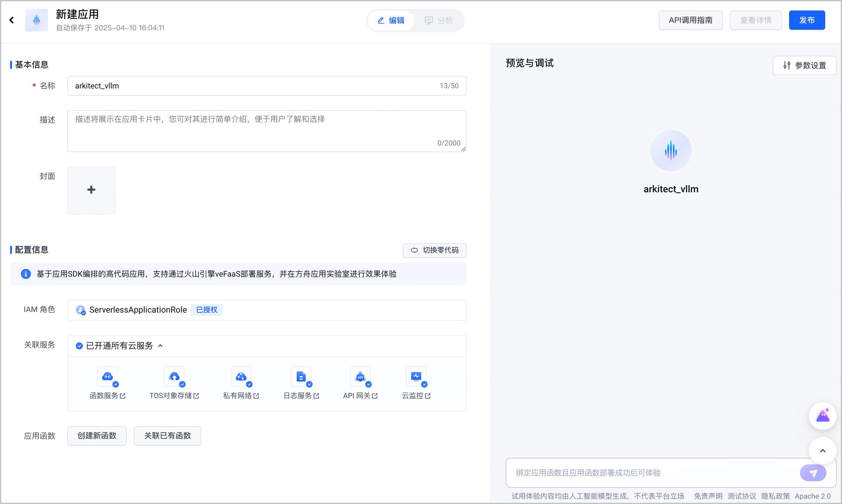Open the 参数设置 panel

click(x=804, y=65)
